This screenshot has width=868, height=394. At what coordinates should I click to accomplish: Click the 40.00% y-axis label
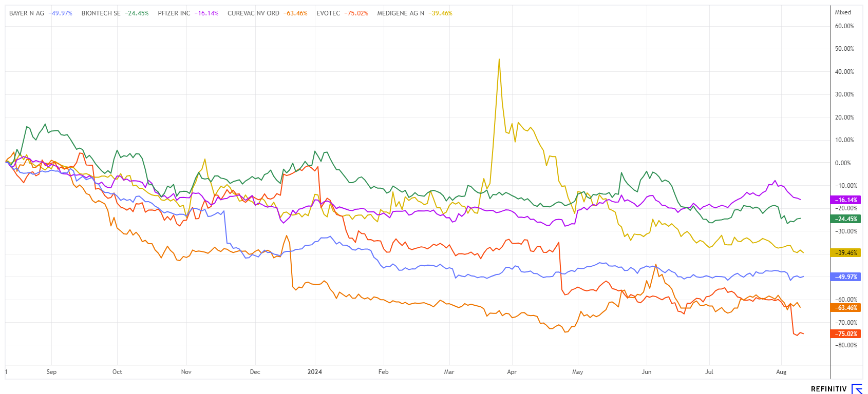click(844, 72)
